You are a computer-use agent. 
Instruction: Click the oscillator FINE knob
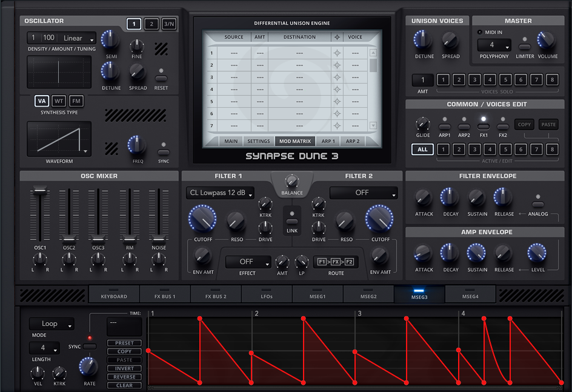click(x=137, y=46)
